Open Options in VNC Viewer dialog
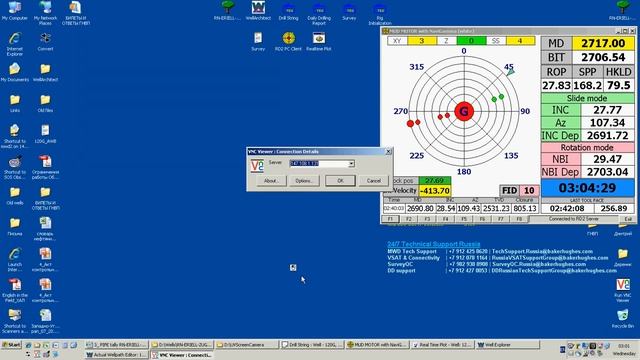Viewport: 640px width, 360px height. pyautogui.click(x=304, y=181)
